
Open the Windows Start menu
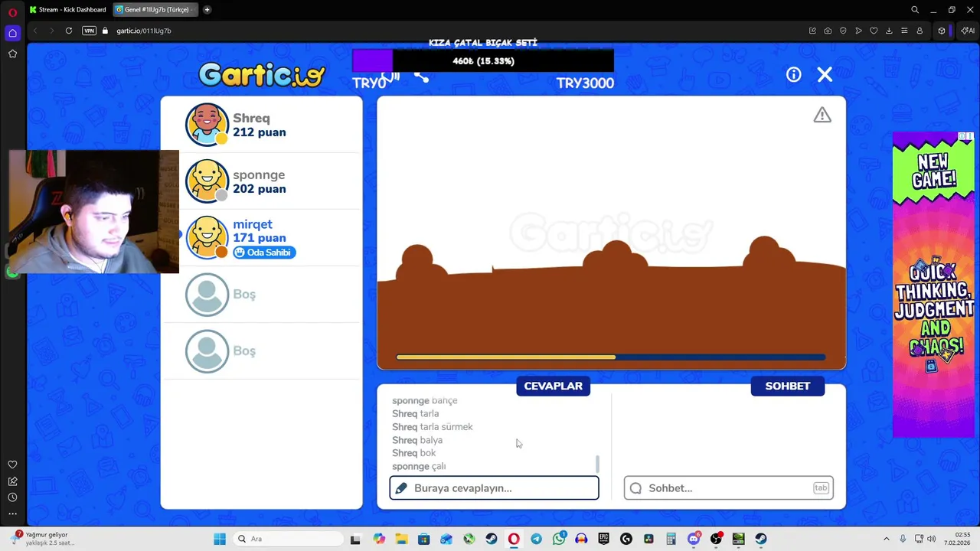click(x=220, y=539)
